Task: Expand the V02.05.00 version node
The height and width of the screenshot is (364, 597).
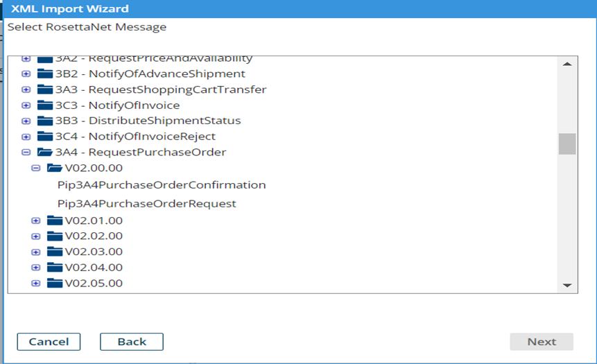Action: point(36,284)
